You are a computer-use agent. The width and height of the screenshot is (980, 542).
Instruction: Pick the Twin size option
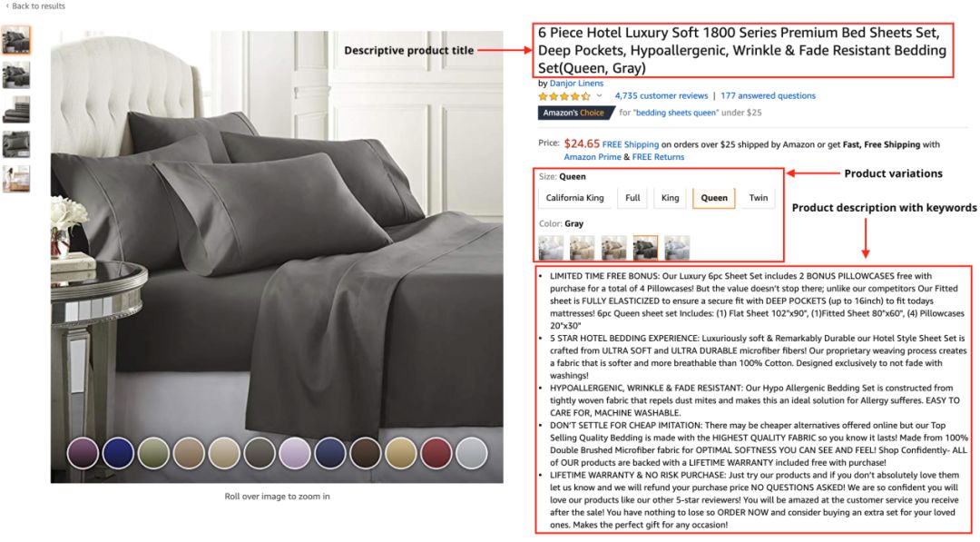[758, 198]
